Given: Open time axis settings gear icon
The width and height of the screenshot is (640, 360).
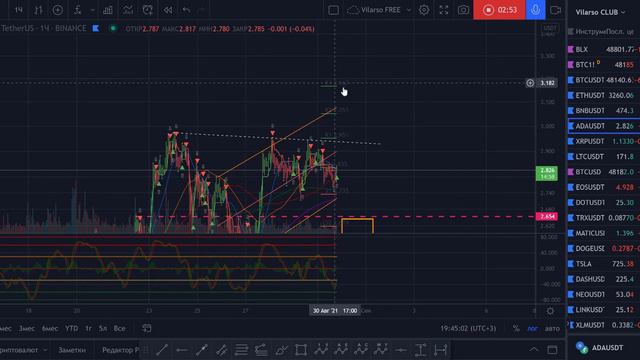Looking at the screenshot, I should coord(550,311).
